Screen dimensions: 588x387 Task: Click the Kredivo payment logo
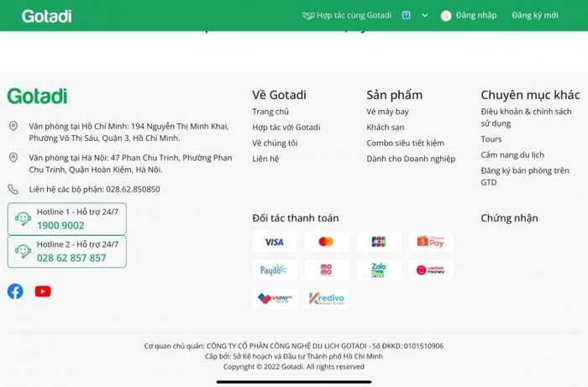coord(326,299)
